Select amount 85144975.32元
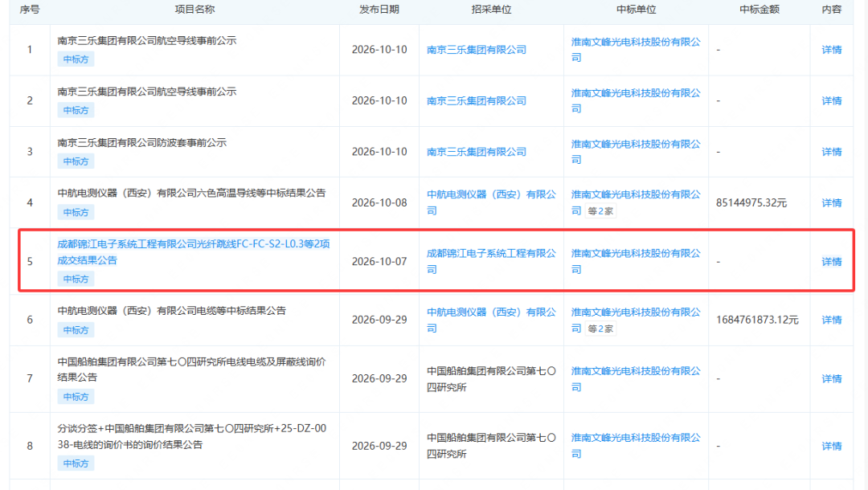The width and height of the screenshot is (868, 490). 751,203
